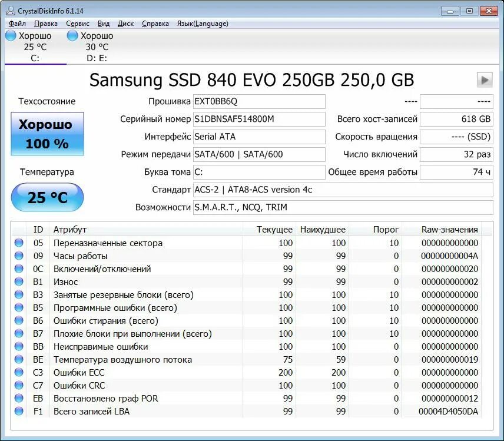Click status orb for Ошибки CRC row

[19, 385]
